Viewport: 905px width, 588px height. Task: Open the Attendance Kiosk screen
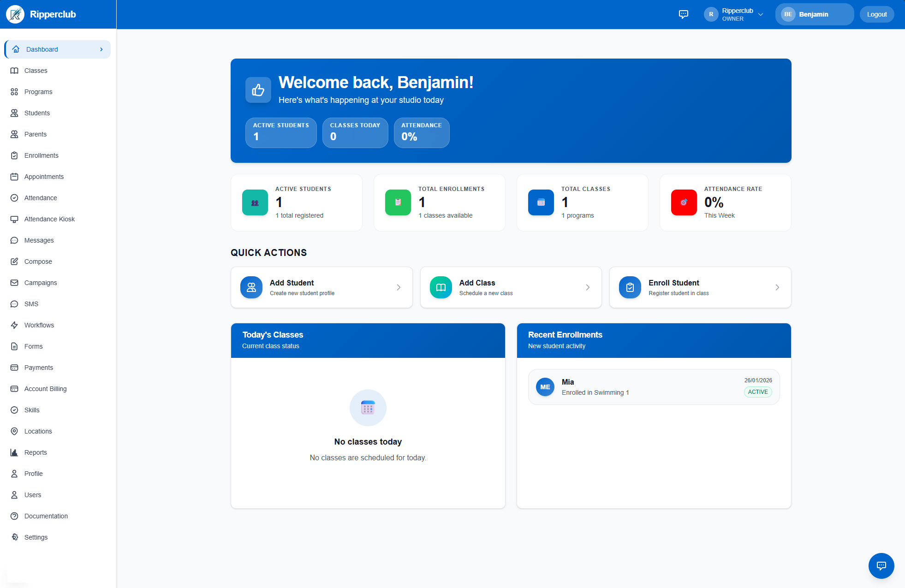tap(49, 219)
